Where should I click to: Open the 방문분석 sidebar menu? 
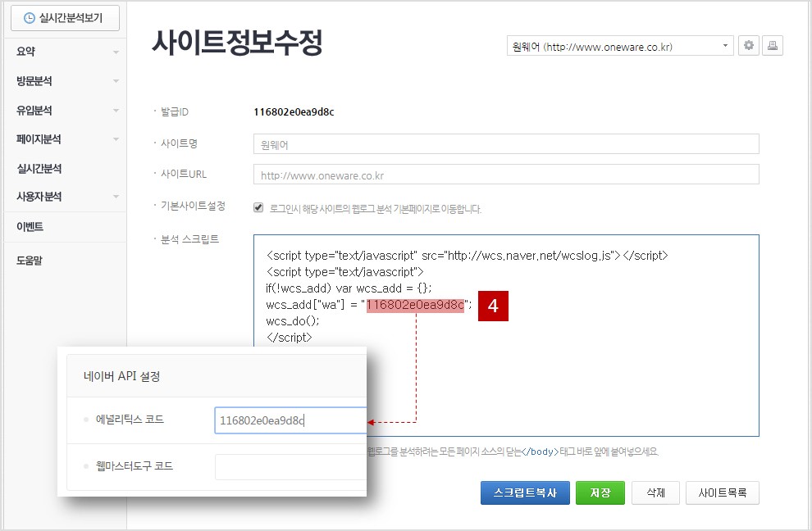[x=34, y=81]
